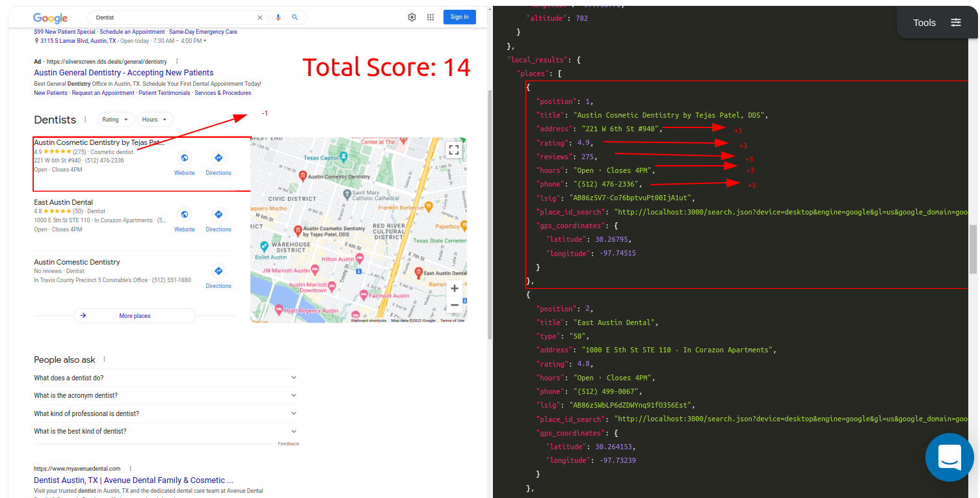Open the Tools sliders icon in JSON panel
The width and height of the screenshot is (980, 498).
pyautogui.click(x=956, y=23)
